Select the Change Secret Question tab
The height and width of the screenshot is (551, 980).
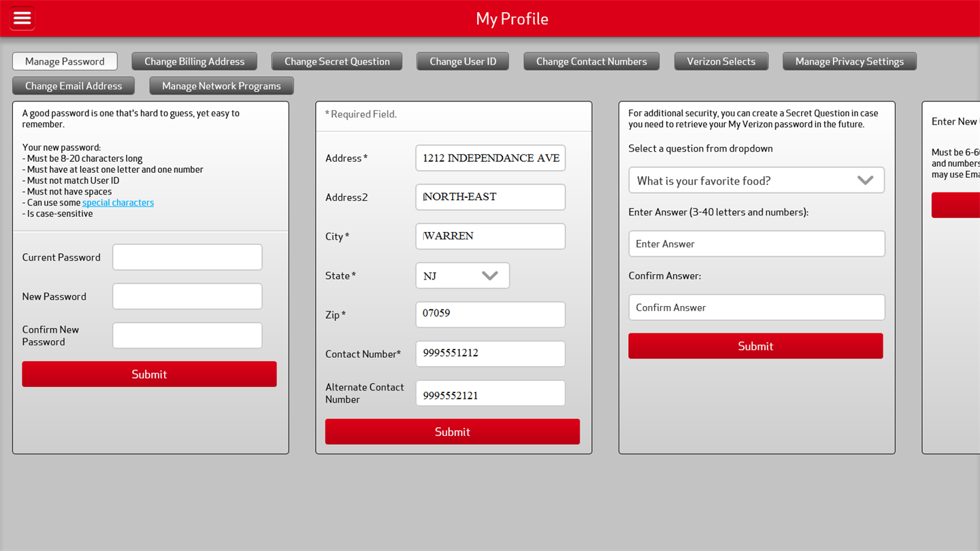coord(337,61)
